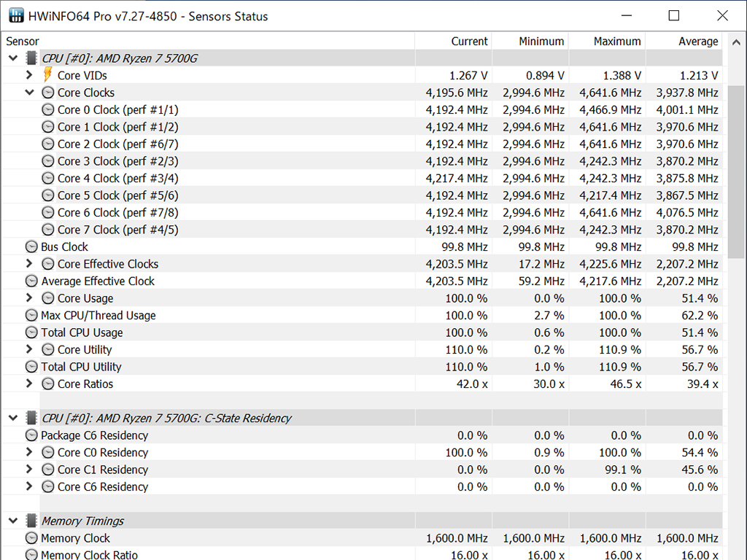Click the icon beside Memory Clock
This screenshot has width=747, height=560.
31,538
